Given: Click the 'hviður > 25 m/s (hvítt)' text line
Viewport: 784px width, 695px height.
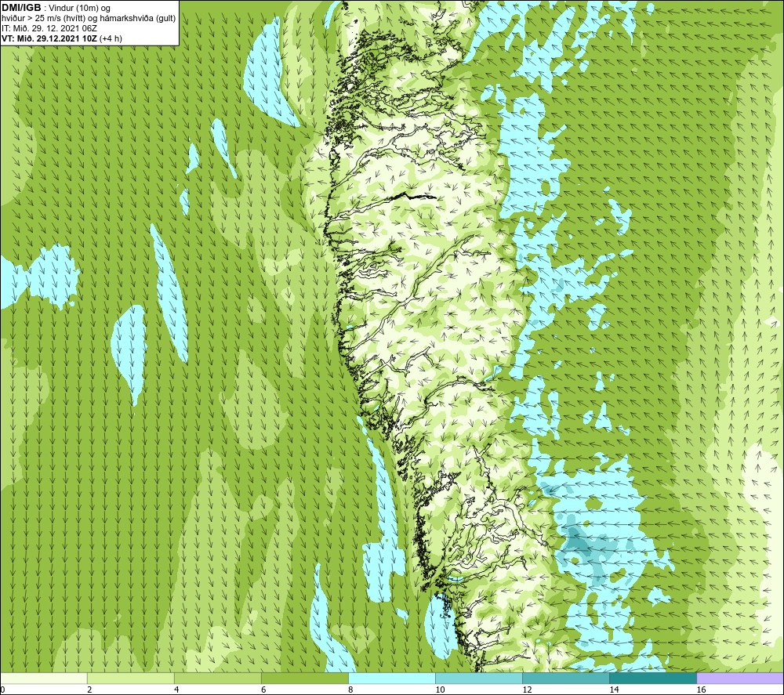Looking at the screenshot, I should [x=89, y=19].
